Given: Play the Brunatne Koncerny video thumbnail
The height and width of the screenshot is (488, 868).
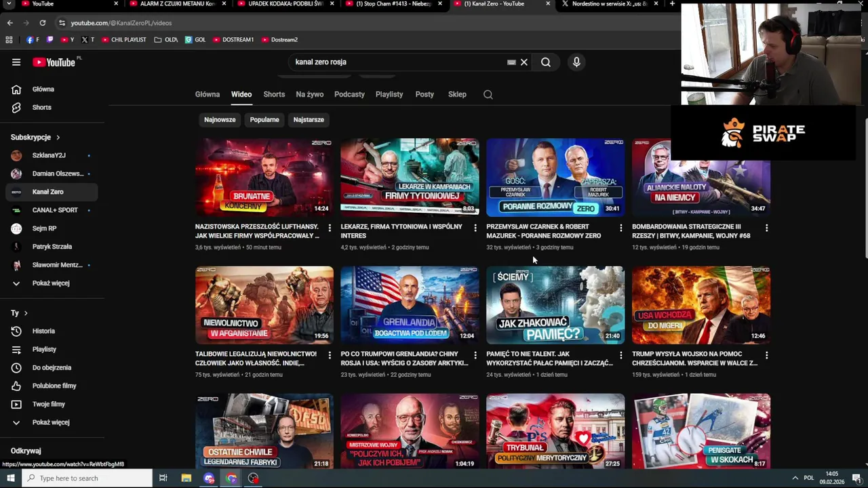Looking at the screenshot, I should (x=264, y=177).
